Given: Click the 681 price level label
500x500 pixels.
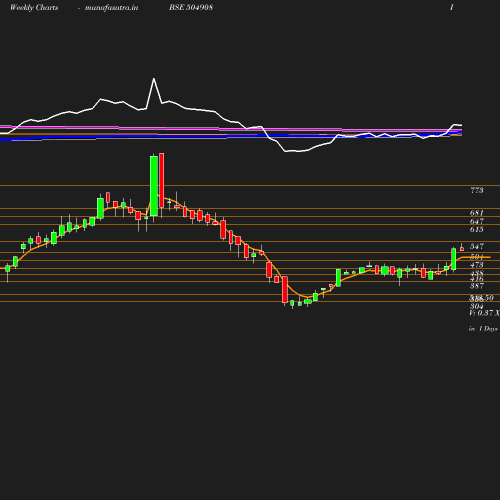Looking at the screenshot, I should (x=477, y=213).
